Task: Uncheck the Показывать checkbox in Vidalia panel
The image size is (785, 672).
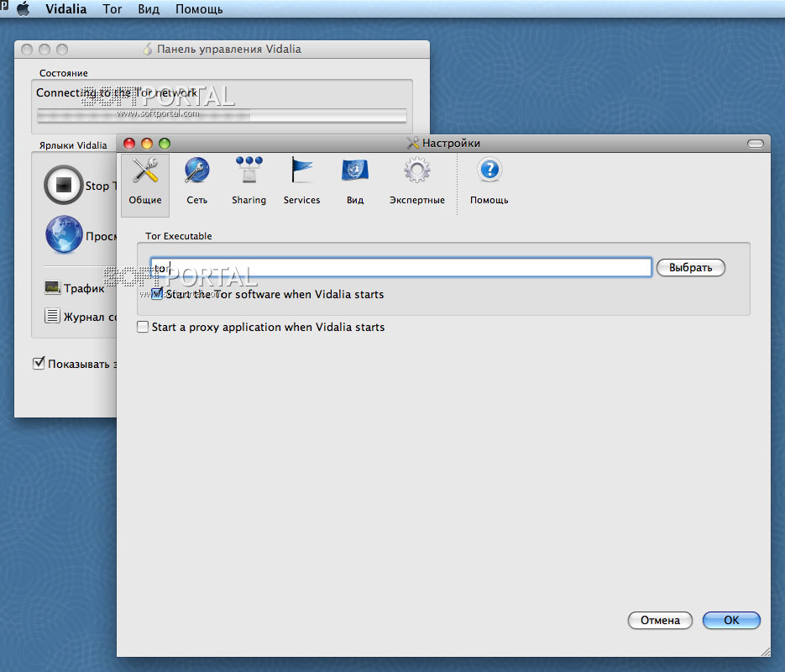Action: tap(39, 363)
